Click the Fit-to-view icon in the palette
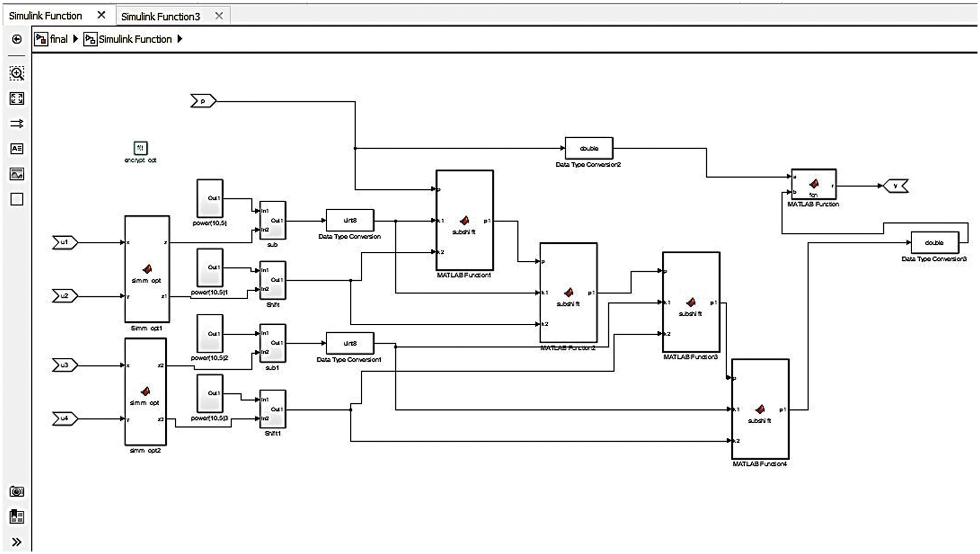This screenshot has height=554, width=980. (x=17, y=99)
